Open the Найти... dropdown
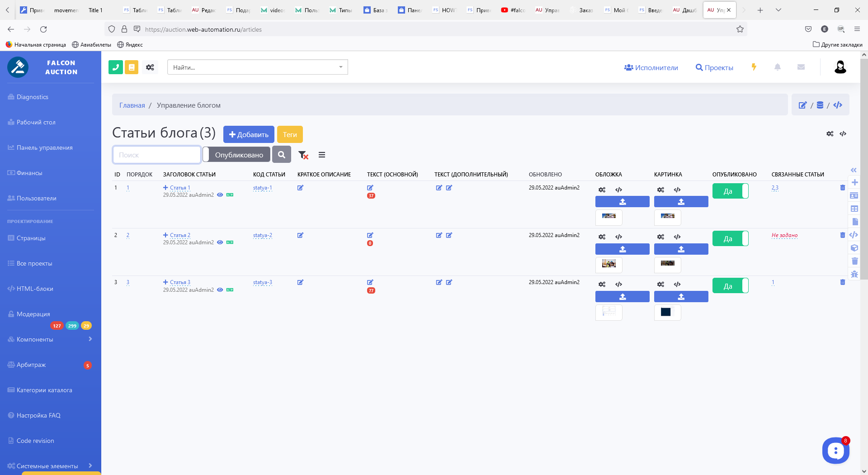868x475 pixels. tap(257, 67)
